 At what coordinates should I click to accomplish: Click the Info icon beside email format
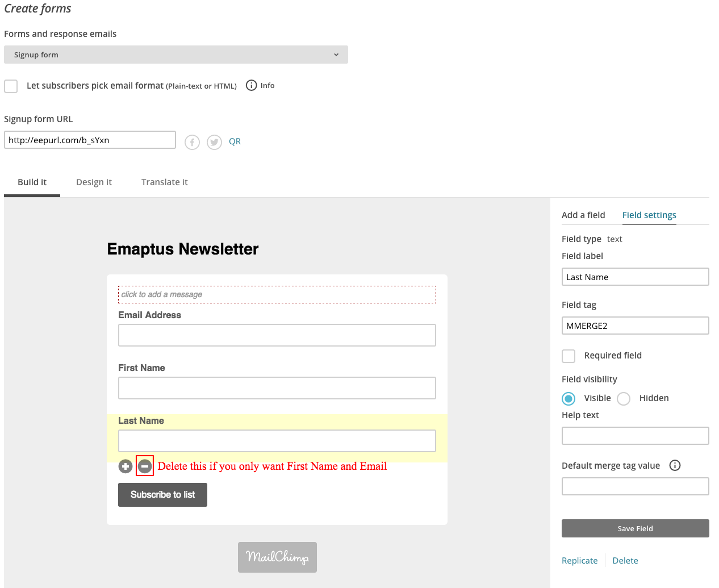coord(251,85)
